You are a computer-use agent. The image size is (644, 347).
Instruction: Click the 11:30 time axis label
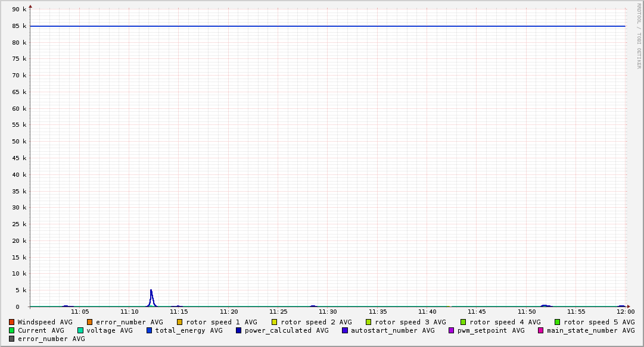tap(328, 311)
